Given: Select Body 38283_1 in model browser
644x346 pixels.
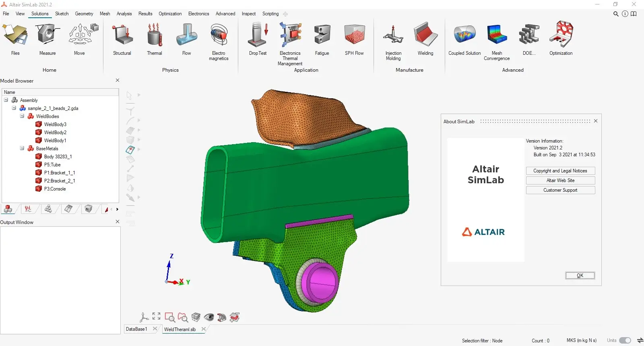Looking at the screenshot, I should 58,157.
